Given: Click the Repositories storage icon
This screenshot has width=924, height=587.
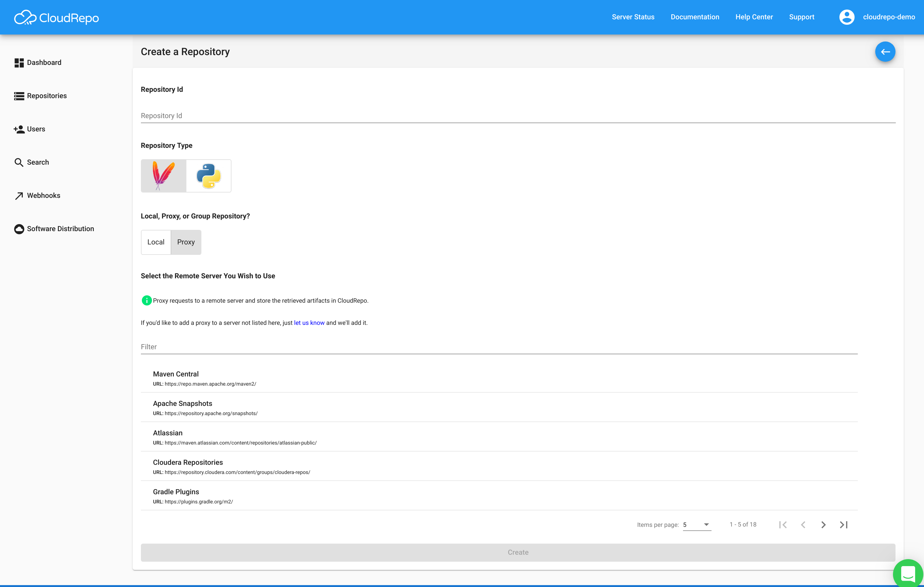Looking at the screenshot, I should point(19,96).
